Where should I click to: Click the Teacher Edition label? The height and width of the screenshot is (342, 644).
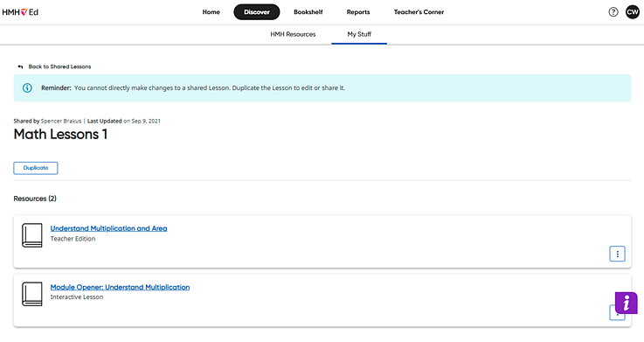(73, 239)
